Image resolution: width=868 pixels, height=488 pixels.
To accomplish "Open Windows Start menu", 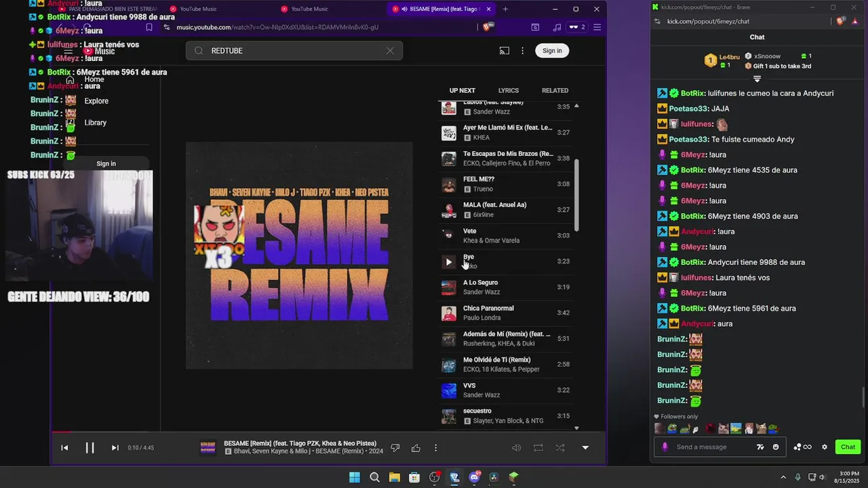I will (355, 477).
